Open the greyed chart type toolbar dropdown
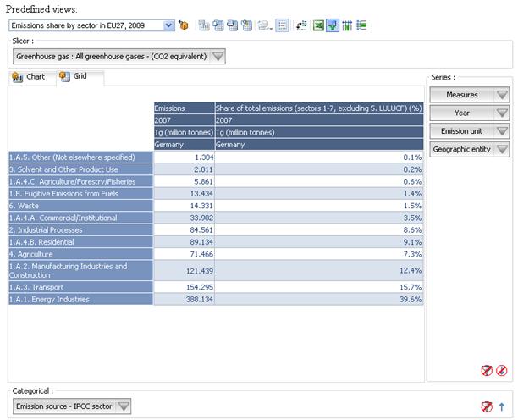This screenshot has width=518, height=420. (x=265, y=25)
